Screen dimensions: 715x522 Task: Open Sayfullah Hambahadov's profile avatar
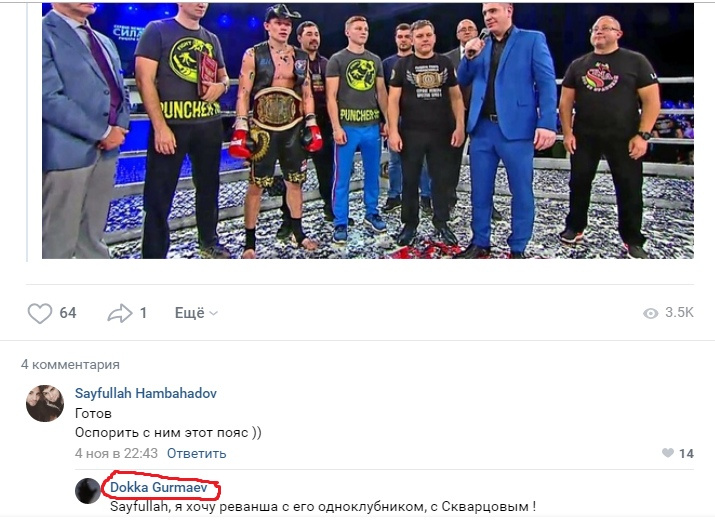click(x=45, y=403)
